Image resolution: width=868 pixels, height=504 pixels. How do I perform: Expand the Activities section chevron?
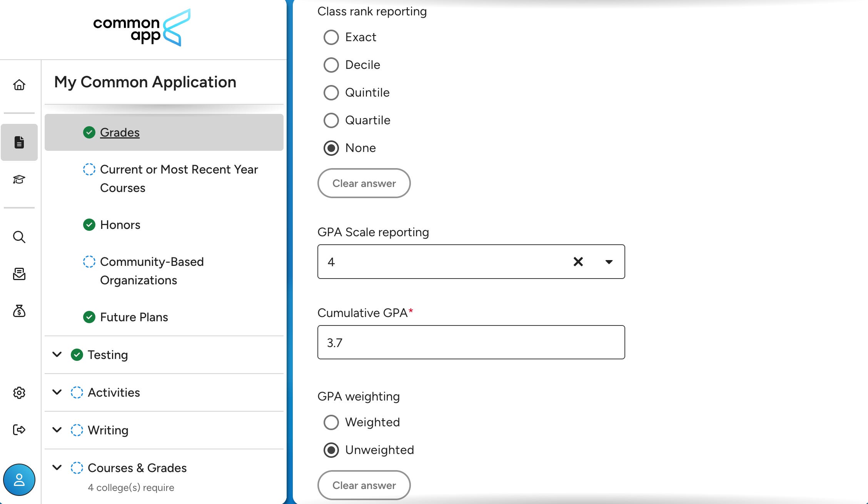pyautogui.click(x=57, y=392)
